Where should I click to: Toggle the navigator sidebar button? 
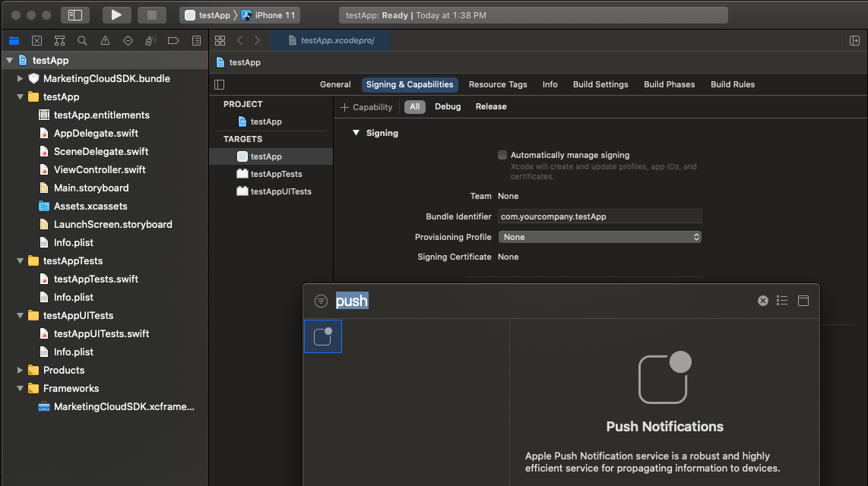75,15
